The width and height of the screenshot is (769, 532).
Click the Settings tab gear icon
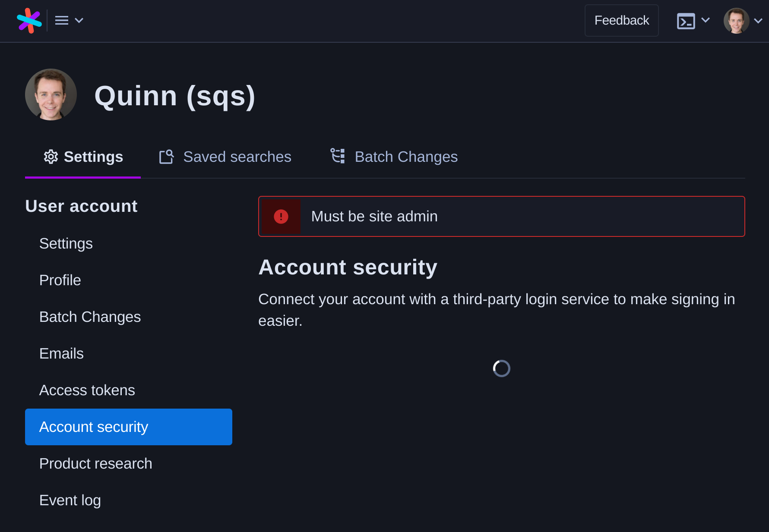pyautogui.click(x=51, y=157)
